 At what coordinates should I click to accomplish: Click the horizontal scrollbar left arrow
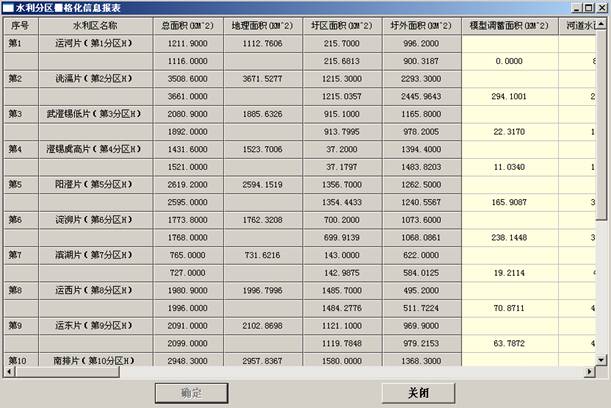pos(8,370)
